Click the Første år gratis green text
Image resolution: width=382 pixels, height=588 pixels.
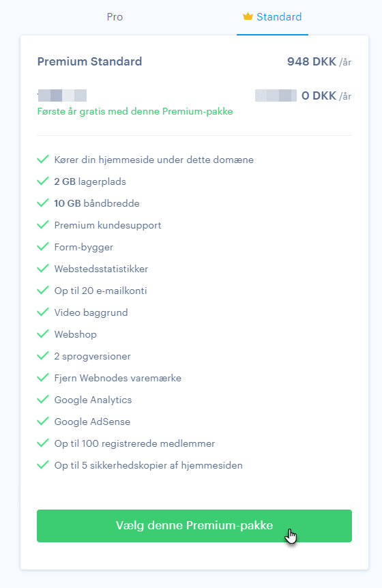[x=135, y=111]
